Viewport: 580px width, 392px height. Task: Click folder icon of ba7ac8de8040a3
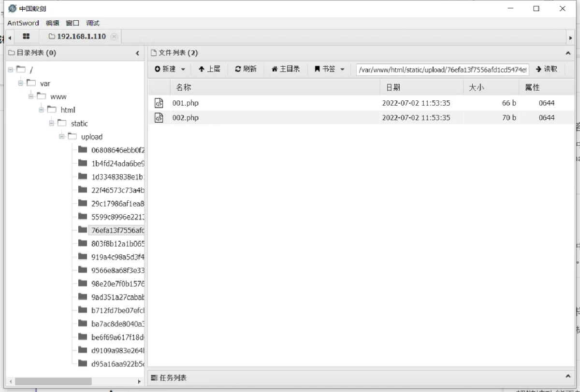(x=83, y=323)
